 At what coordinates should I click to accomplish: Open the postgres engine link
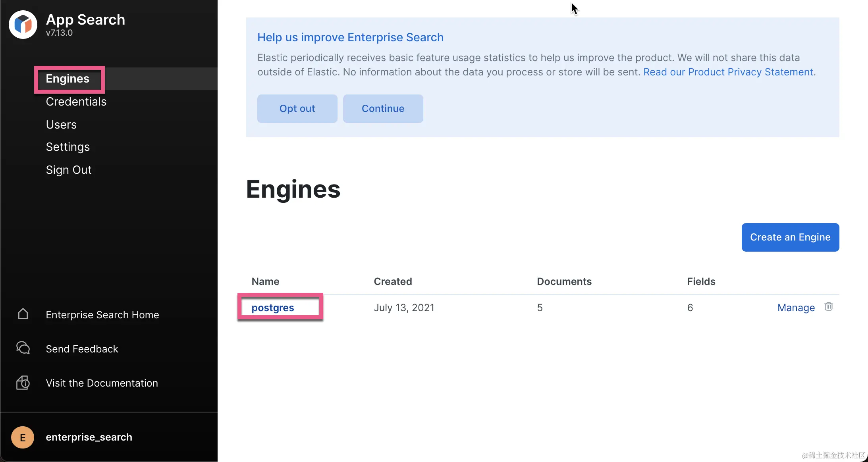click(273, 308)
